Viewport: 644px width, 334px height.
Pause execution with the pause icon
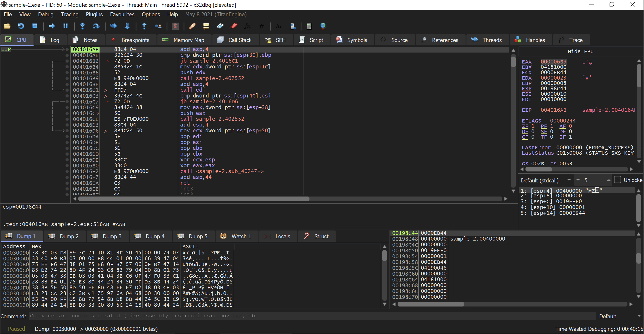tap(66, 26)
